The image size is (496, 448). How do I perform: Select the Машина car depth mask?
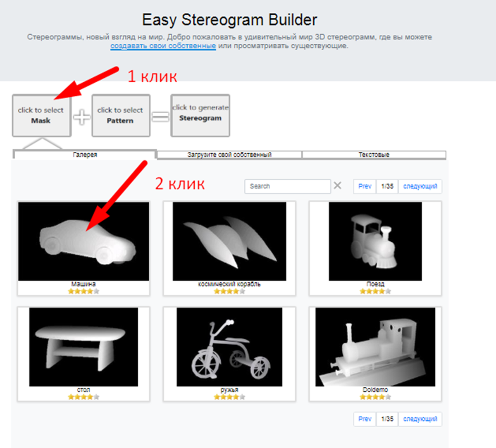(x=83, y=241)
